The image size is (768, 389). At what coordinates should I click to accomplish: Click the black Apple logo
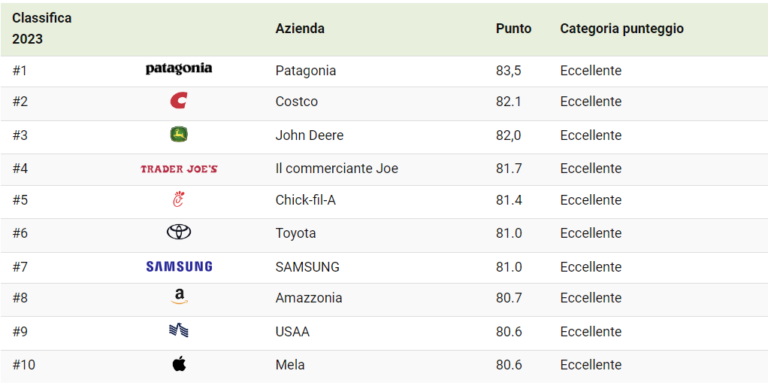(x=179, y=364)
